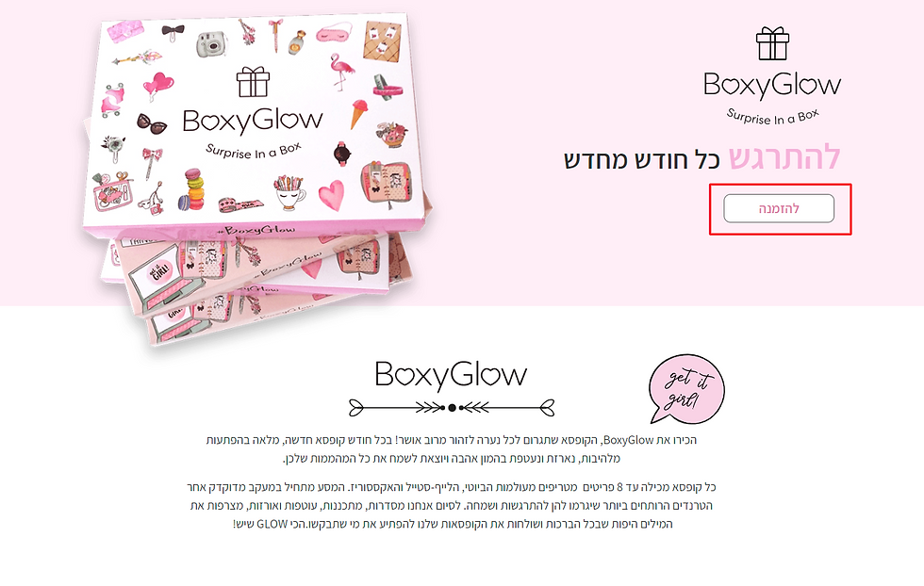
Task: Click the BoxyGlow logo above arrow divider
Action: [x=451, y=375]
